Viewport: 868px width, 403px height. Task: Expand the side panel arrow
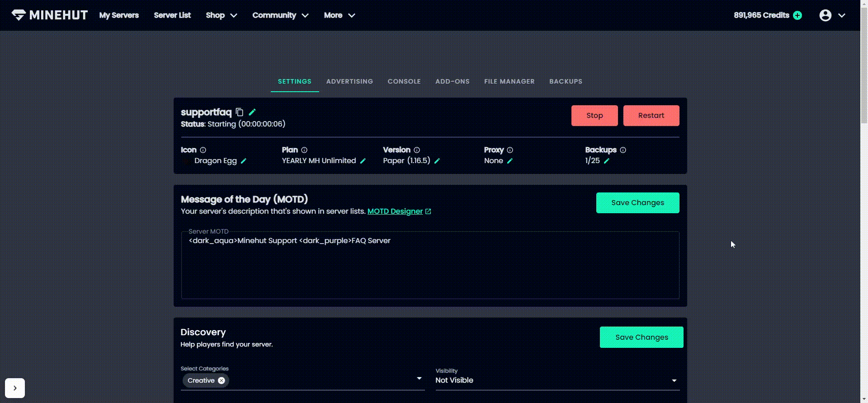pyautogui.click(x=15, y=388)
